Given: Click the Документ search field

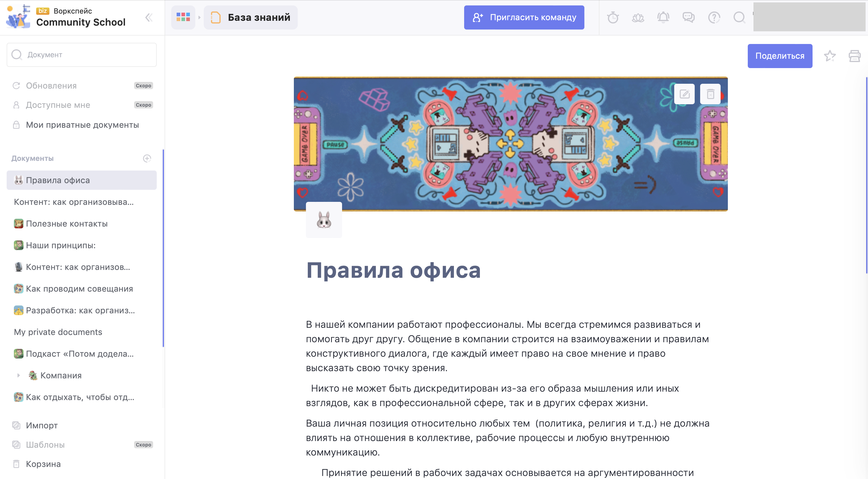Looking at the screenshot, I should pos(82,55).
